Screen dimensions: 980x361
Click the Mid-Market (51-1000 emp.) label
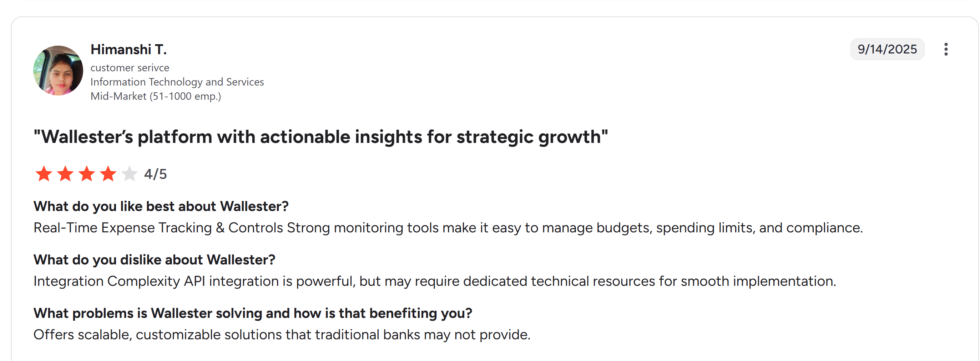tap(156, 97)
